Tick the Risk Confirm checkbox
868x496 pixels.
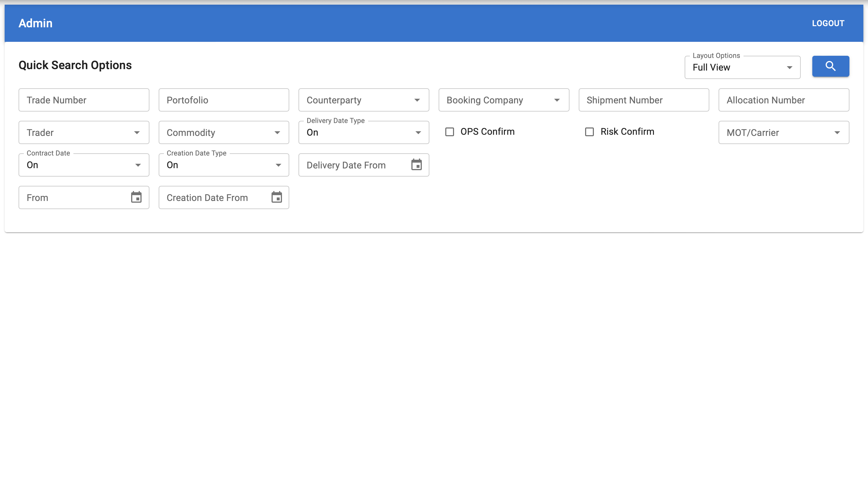(x=589, y=132)
